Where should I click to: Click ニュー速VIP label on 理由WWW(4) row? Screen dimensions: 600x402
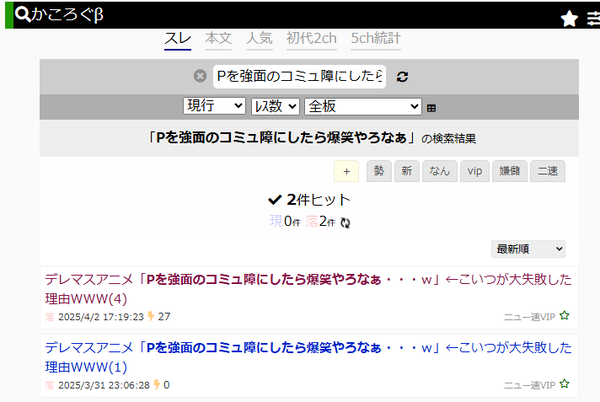pyautogui.click(x=529, y=317)
